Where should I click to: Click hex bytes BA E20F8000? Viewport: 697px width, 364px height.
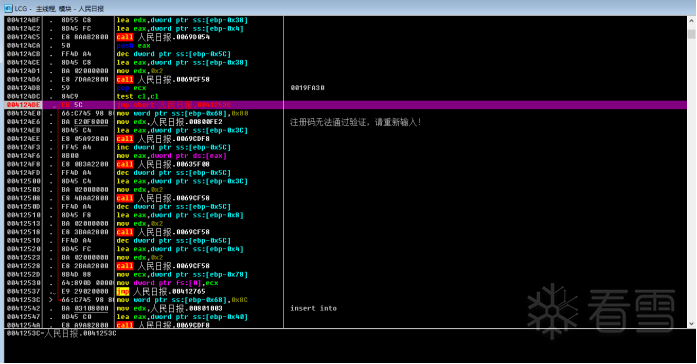coord(84,122)
